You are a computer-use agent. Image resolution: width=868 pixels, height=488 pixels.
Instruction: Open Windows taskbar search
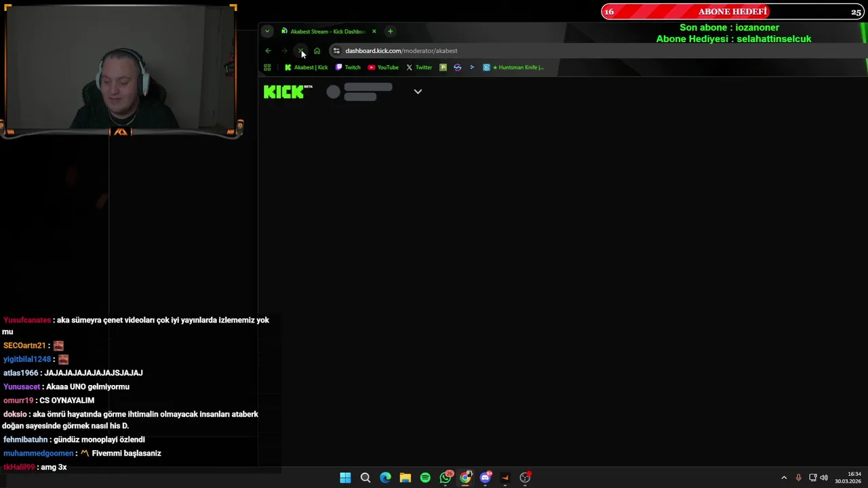click(366, 478)
